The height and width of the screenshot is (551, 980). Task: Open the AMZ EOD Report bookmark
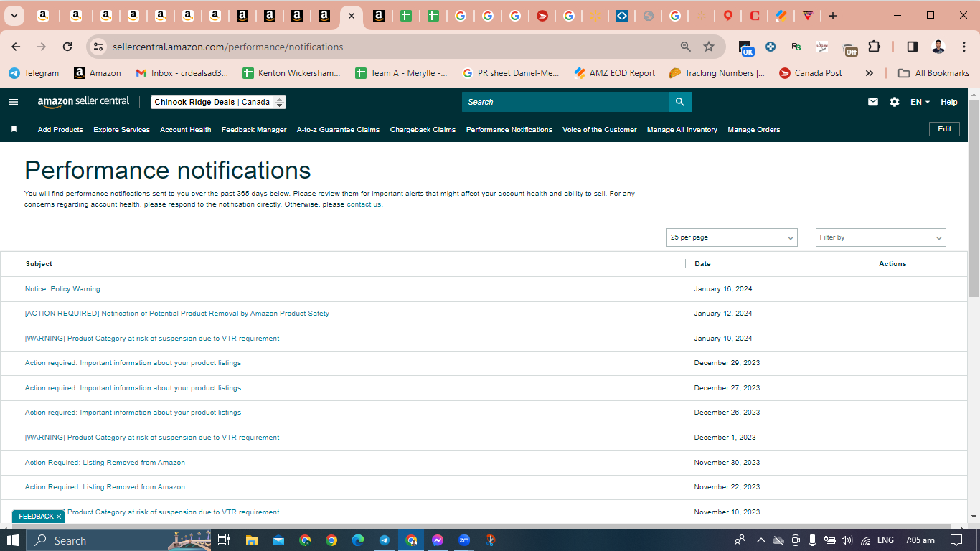coord(615,73)
